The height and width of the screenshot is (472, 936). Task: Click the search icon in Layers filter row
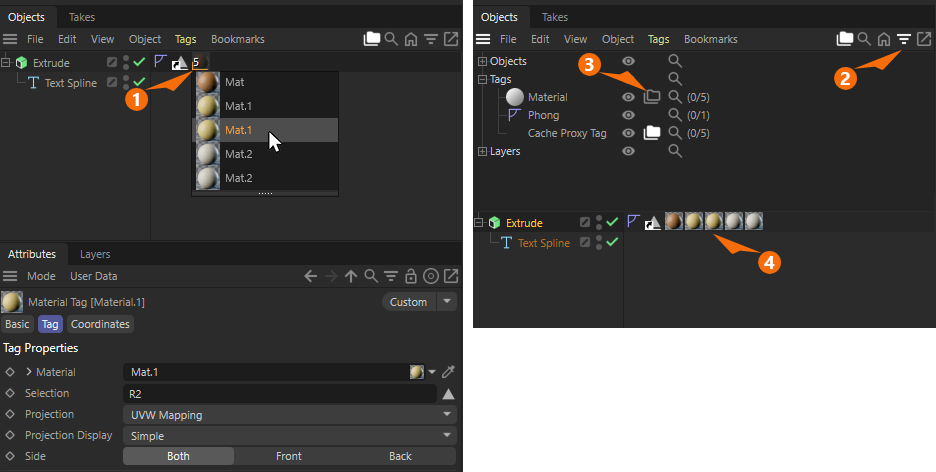click(x=675, y=151)
